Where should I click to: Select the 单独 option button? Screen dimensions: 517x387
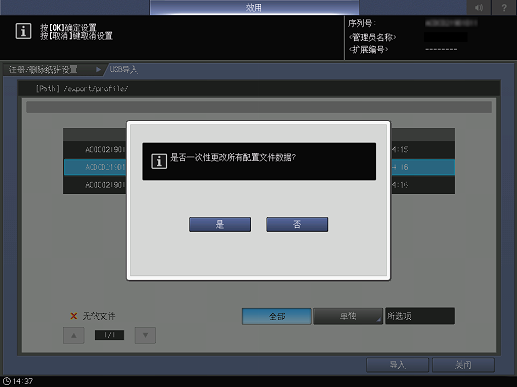(348, 316)
